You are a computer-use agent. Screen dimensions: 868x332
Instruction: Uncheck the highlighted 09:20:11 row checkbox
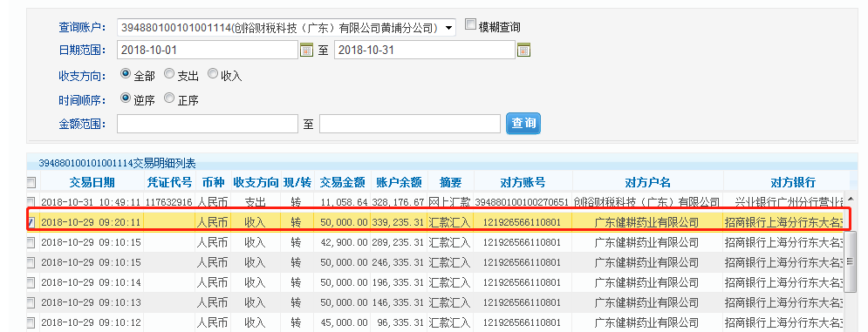[31, 222]
